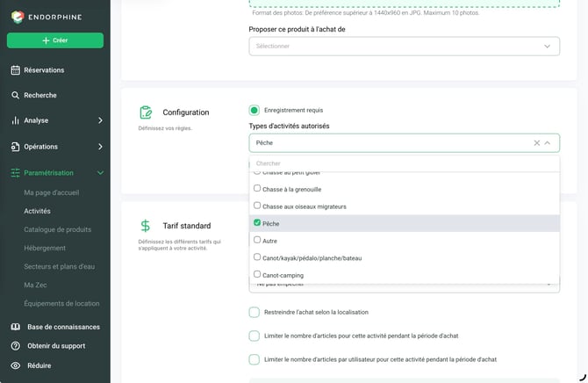Click the Opérations document icon

pyautogui.click(x=15, y=147)
